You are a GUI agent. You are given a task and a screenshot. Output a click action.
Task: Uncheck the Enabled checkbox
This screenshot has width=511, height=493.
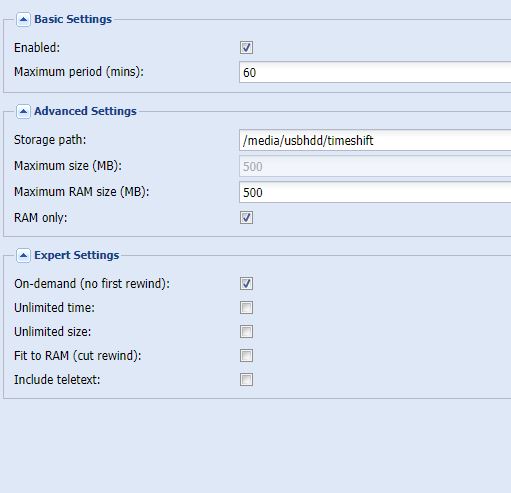point(246,47)
